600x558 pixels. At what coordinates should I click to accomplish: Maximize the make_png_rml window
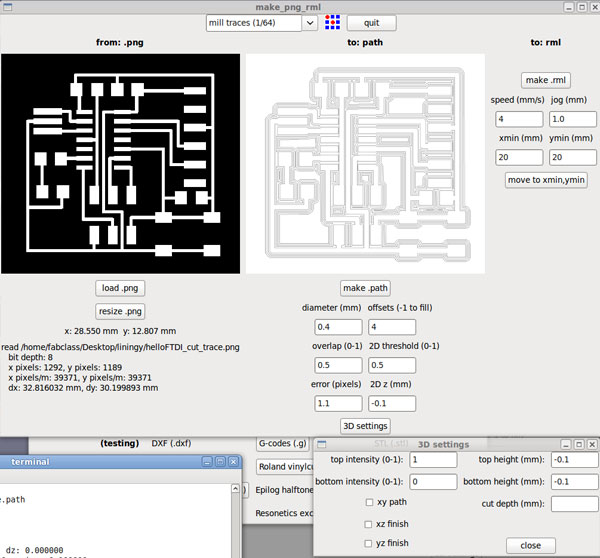pyautogui.click(x=582, y=7)
